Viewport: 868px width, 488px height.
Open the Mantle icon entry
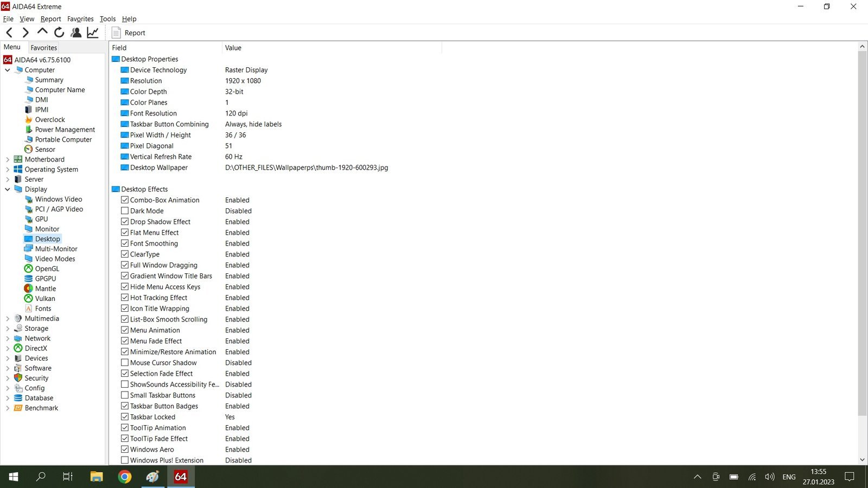coord(29,289)
